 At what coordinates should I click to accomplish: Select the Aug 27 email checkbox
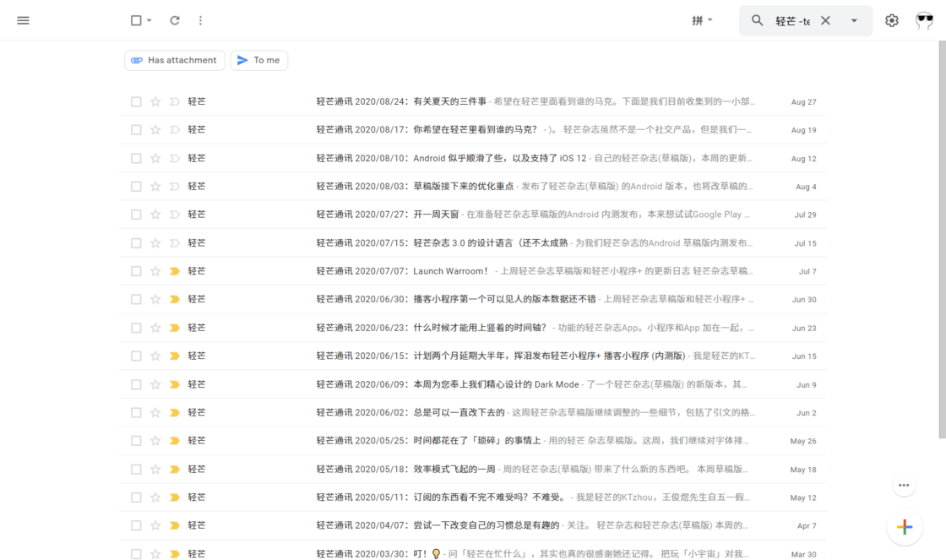tap(136, 101)
